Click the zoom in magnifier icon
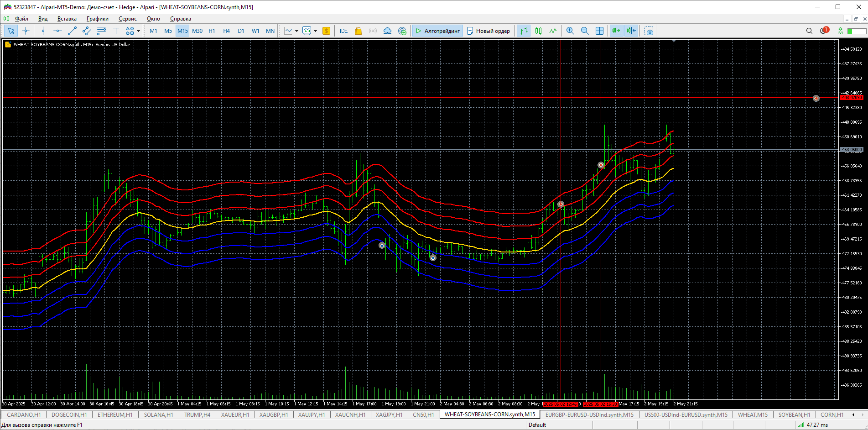 click(570, 31)
